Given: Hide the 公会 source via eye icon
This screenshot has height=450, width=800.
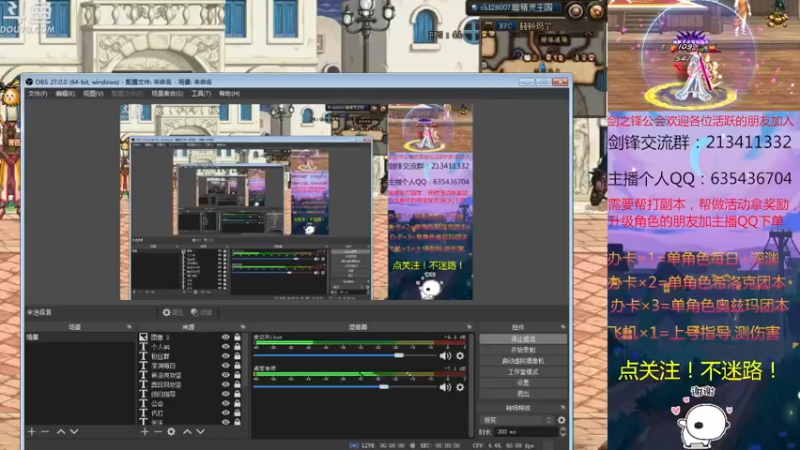Looking at the screenshot, I should click(x=226, y=403).
